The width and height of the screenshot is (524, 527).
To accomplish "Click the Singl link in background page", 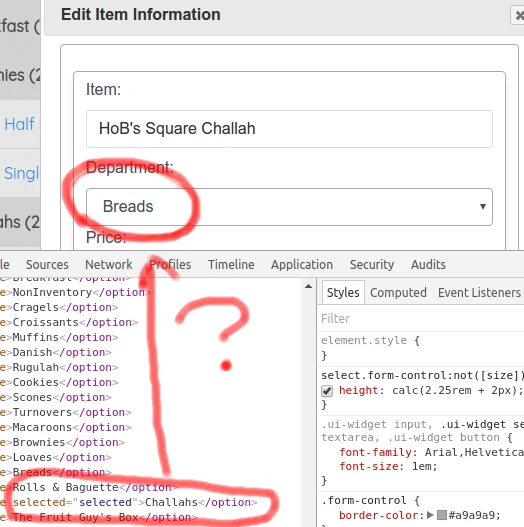I will click(x=22, y=173).
